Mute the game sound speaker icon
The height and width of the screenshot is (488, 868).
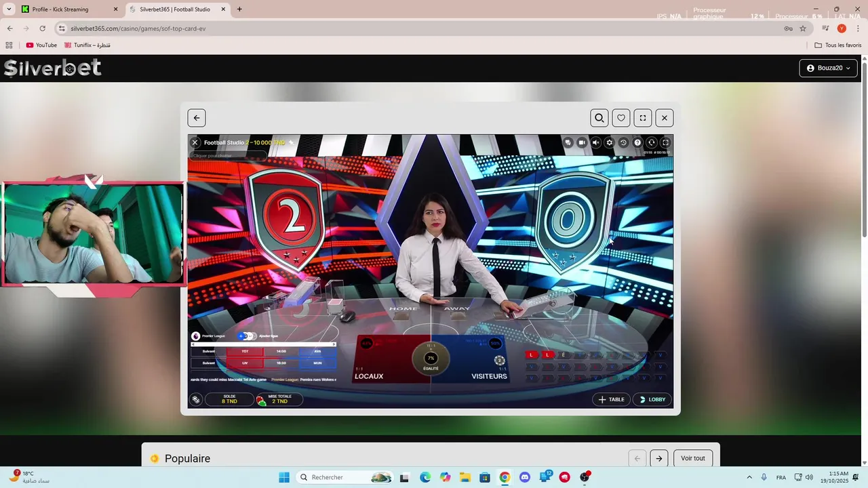coord(595,142)
